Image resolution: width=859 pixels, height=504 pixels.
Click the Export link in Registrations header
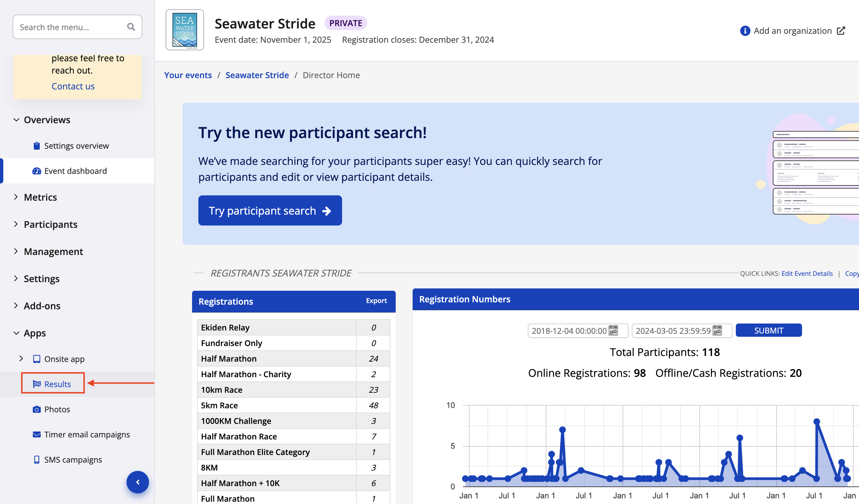coord(376,301)
